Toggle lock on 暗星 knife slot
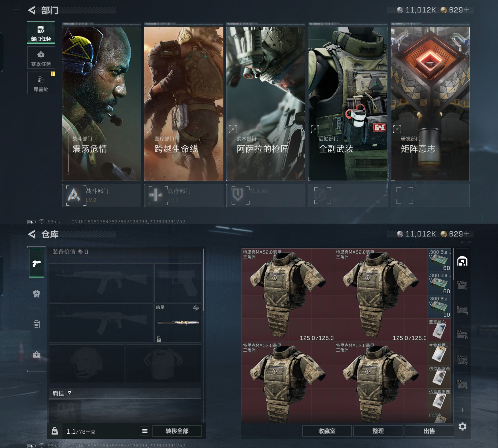 [x=159, y=339]
